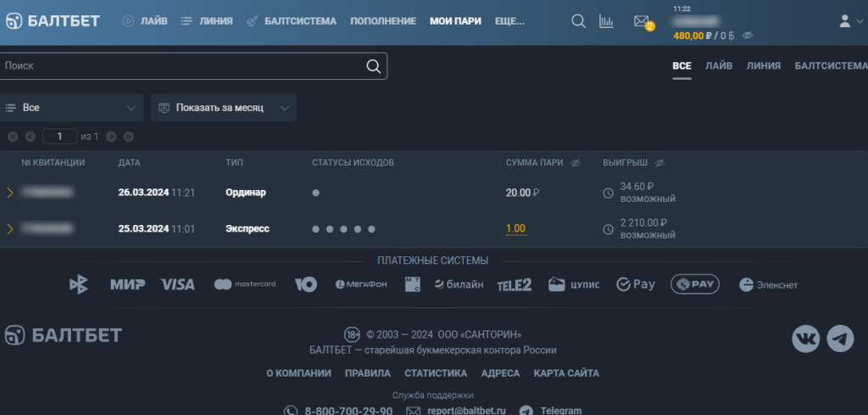The image size is (868, 415).
Task: Go to next page pagination arrow
Action: [111, 137]
